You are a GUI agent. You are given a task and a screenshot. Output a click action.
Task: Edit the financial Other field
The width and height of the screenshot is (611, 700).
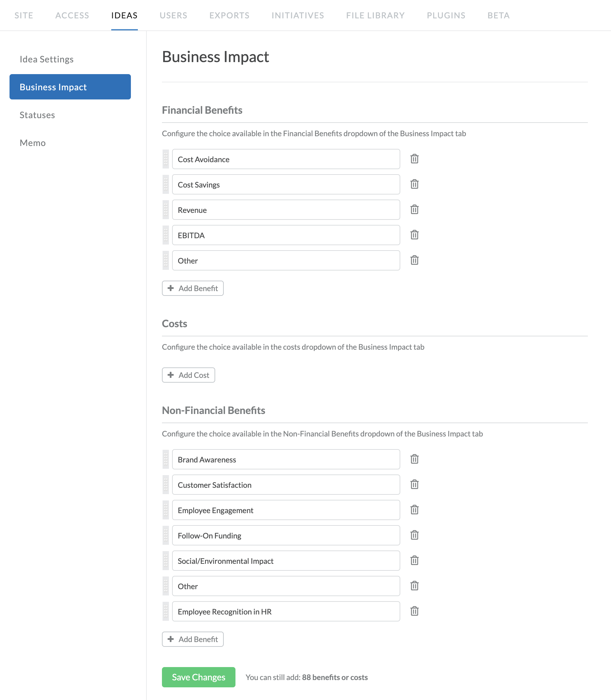[286, 261]
